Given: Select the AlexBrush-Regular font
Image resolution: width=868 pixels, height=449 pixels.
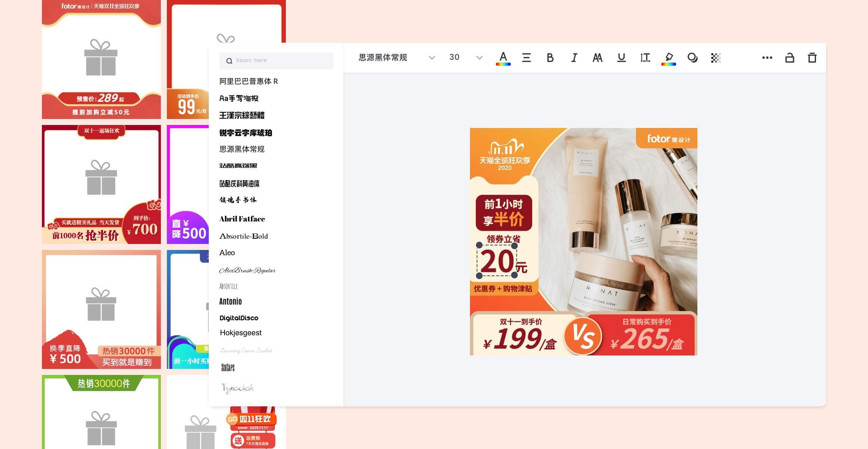Looking at the screenshot, I should click(247, 270).
